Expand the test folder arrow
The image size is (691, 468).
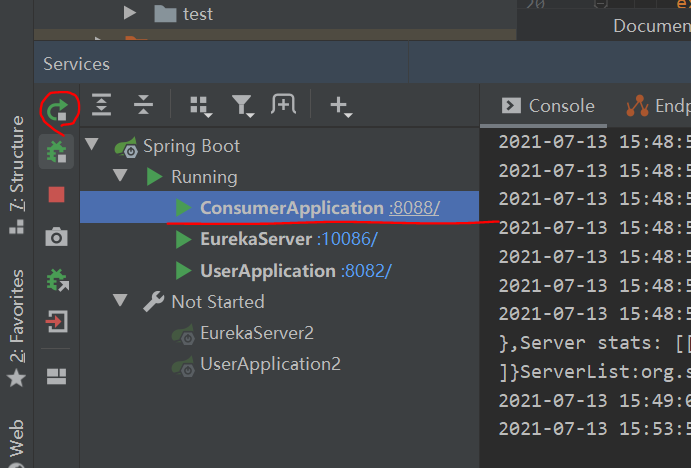click(x=130, y=13)
